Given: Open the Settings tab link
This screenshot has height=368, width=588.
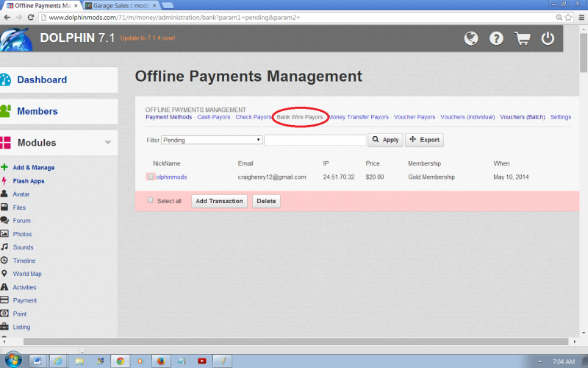Looking at the screenshot, I should 561,117.
